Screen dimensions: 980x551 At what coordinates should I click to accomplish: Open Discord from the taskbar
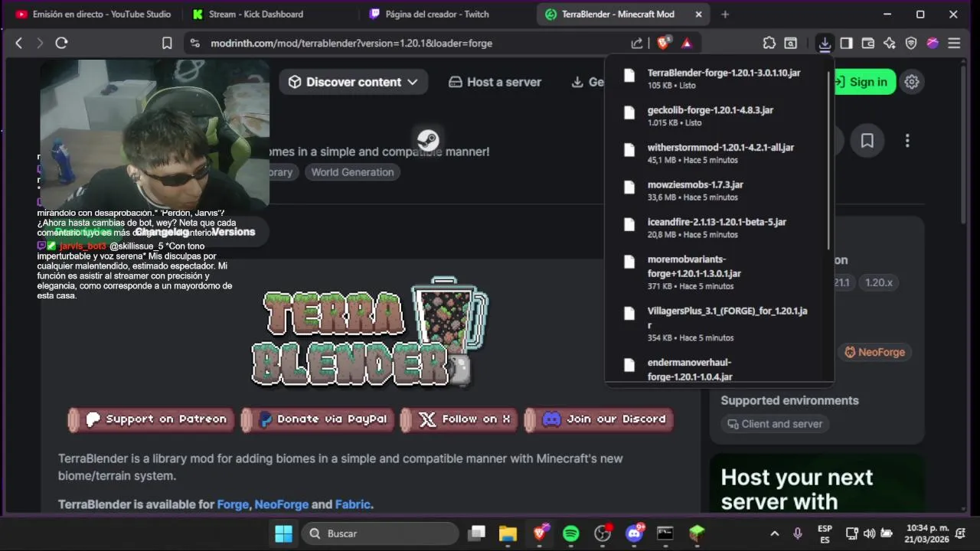tap(634, 533)
